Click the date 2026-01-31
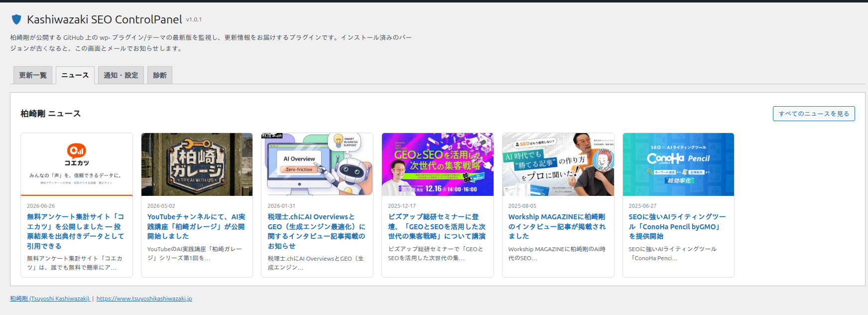Screen dimensions: 868x315 (x=281, y=206)
